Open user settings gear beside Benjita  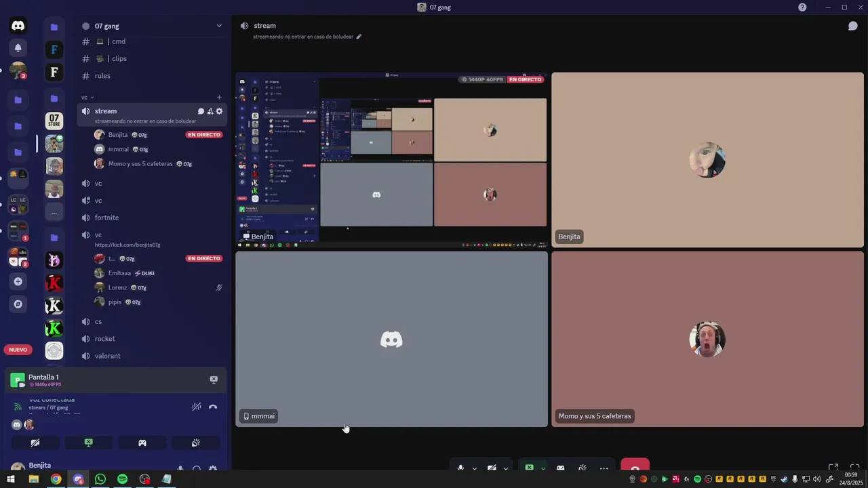click(x=213, y=468)
